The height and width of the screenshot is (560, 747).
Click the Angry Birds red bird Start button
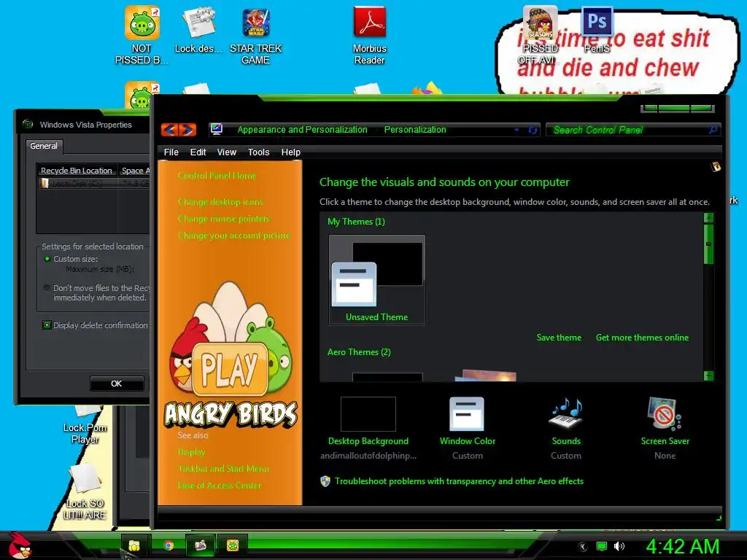(20, 545)
